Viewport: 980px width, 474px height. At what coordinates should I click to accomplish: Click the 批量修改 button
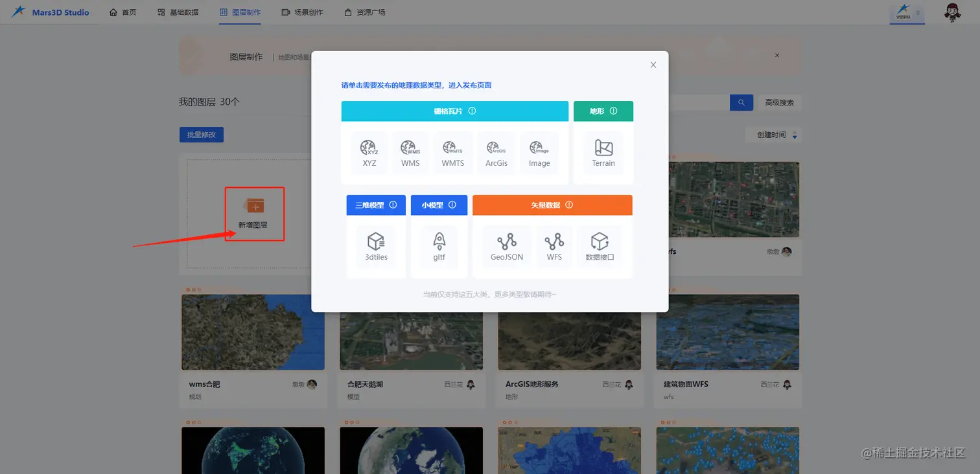[x=202, y=135]
